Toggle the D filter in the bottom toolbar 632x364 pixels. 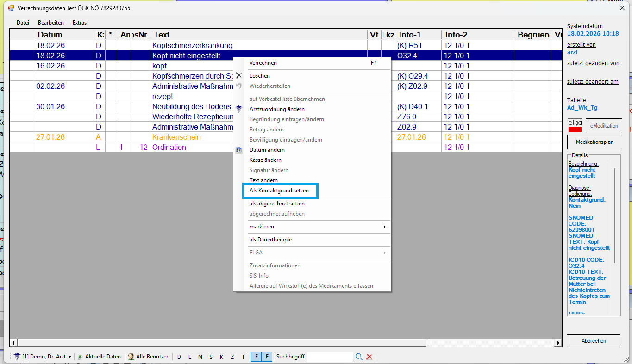tap(179, 357)
